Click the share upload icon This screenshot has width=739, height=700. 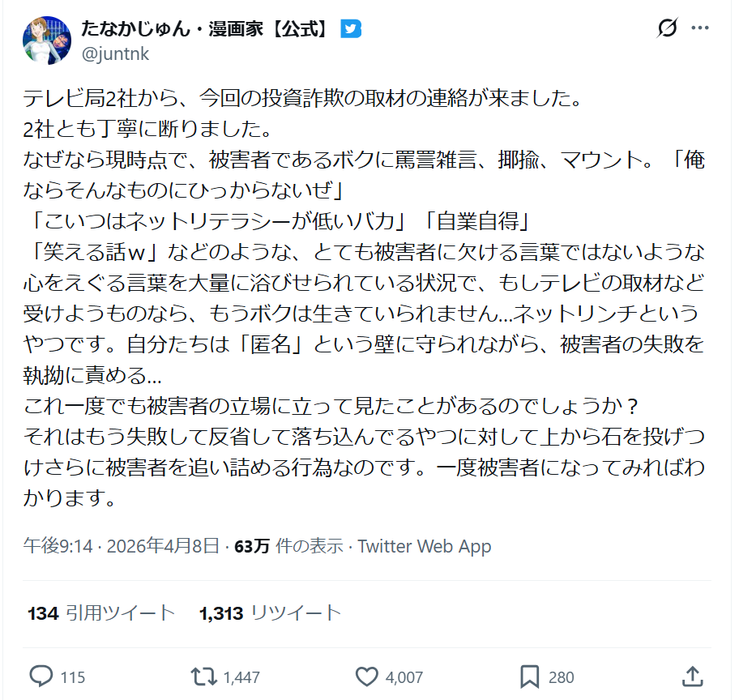pos(693,677)
